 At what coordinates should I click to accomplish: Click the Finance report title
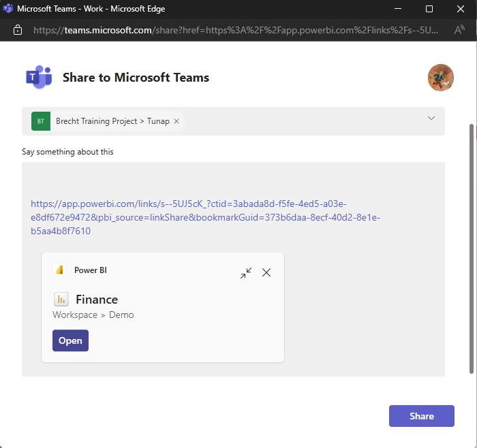[x=97, y=300]
